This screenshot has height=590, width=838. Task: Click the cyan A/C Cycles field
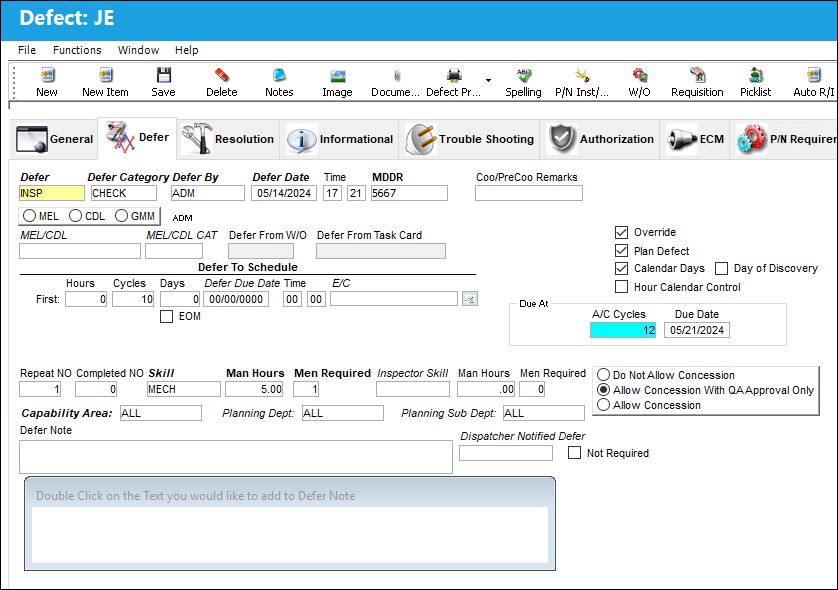pyautogui.click(x=623, y=330)
